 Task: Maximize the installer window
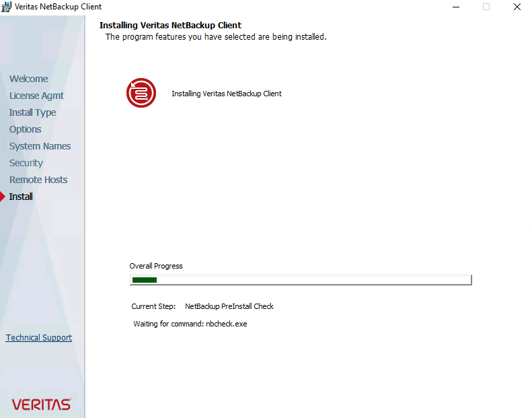pos(486,7)
